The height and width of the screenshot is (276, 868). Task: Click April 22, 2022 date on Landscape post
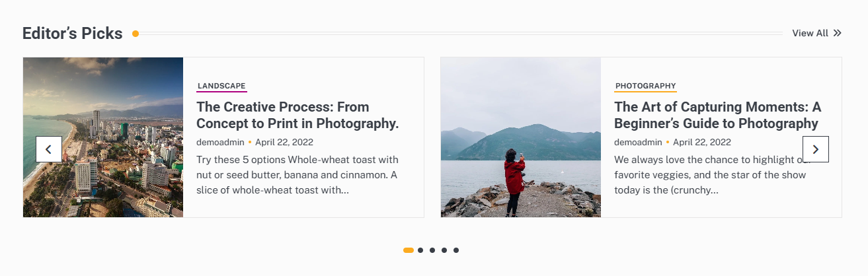[284, 142]
